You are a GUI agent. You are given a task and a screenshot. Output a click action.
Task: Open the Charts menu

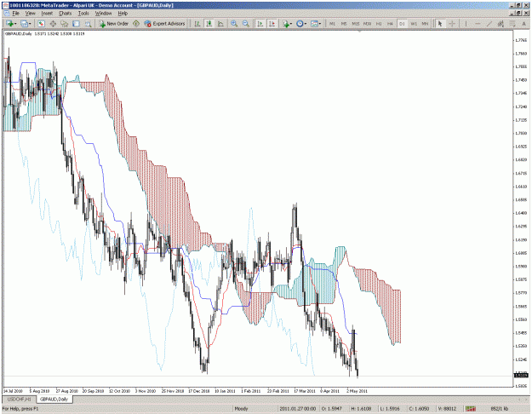(66, 14)
